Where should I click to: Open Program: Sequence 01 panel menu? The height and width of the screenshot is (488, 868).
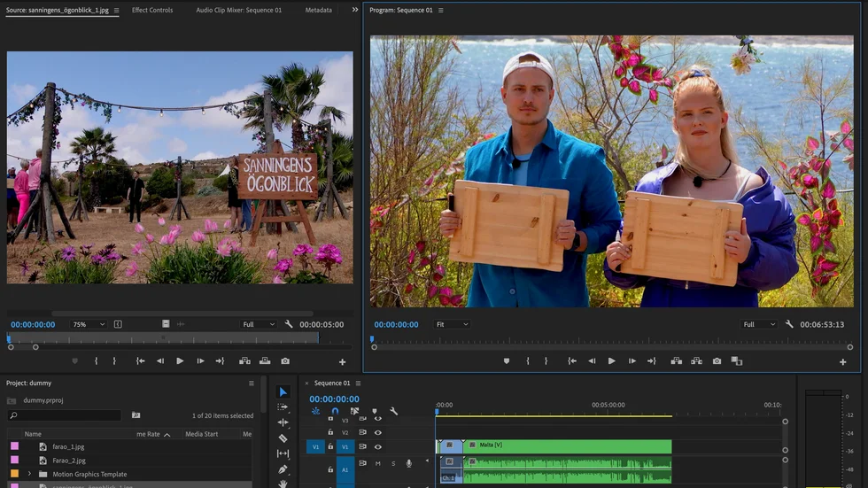[441, 10]
